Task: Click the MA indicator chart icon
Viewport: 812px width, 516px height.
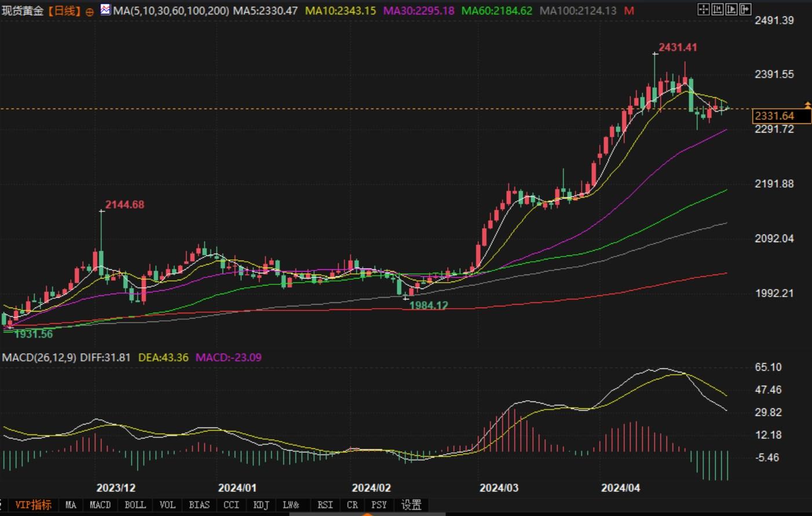Action: pos(105,10)
